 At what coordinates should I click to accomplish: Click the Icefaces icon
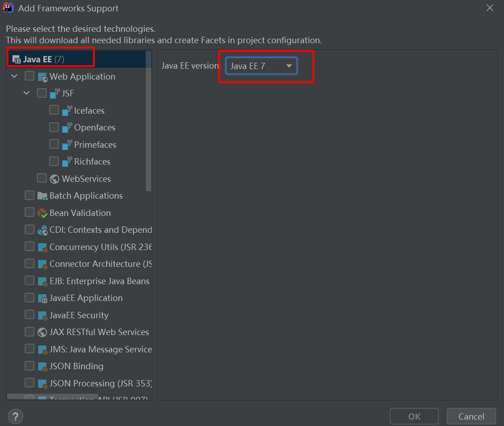(x=67, y=110)
